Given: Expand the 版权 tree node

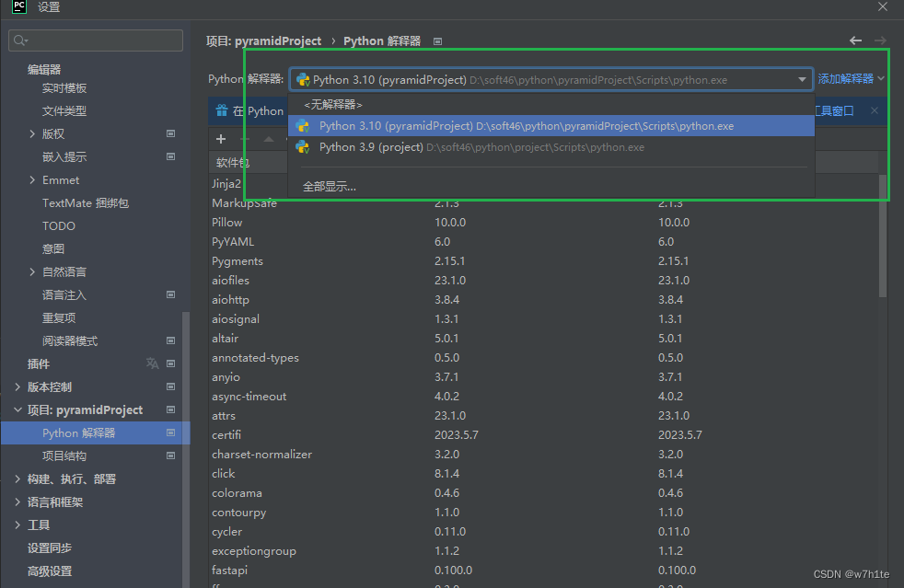Looking at the screenshot, I should pyautogui.click(x=32, y=133).
